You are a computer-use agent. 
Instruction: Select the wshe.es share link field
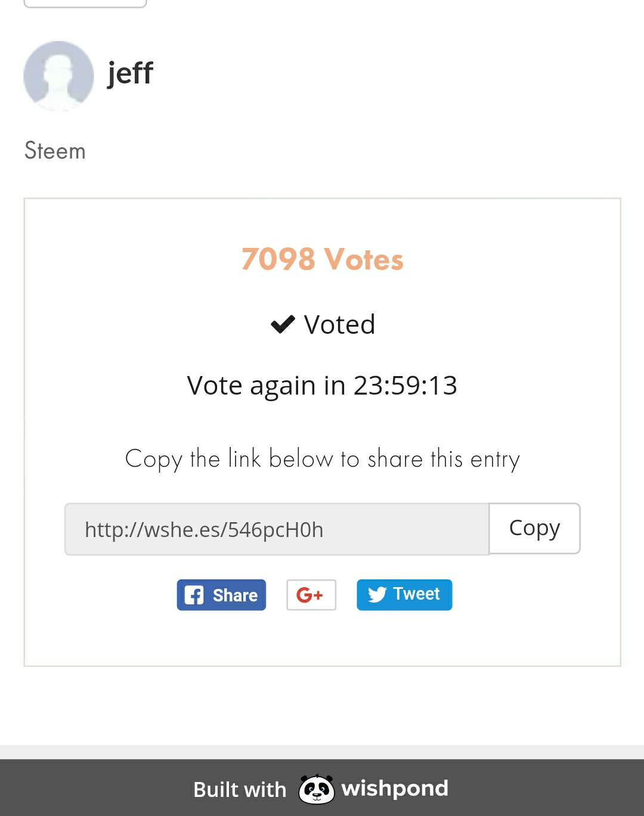point(277,529)
